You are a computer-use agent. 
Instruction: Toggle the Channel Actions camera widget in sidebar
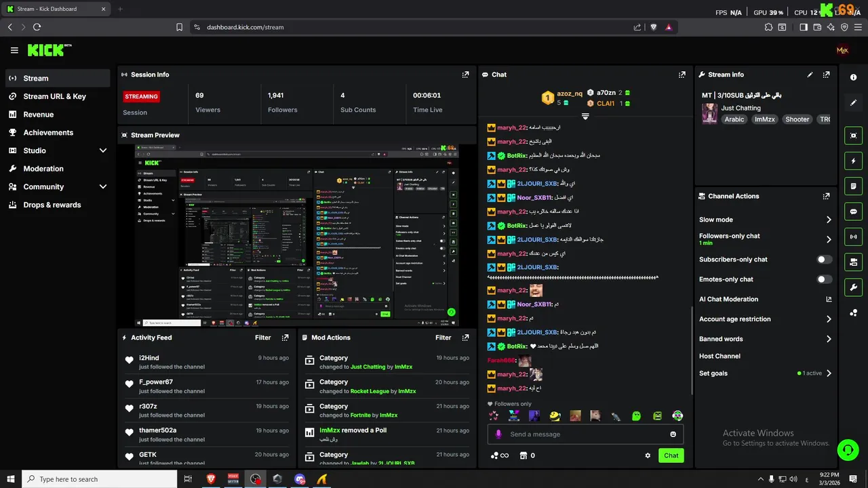pos(854,262)
